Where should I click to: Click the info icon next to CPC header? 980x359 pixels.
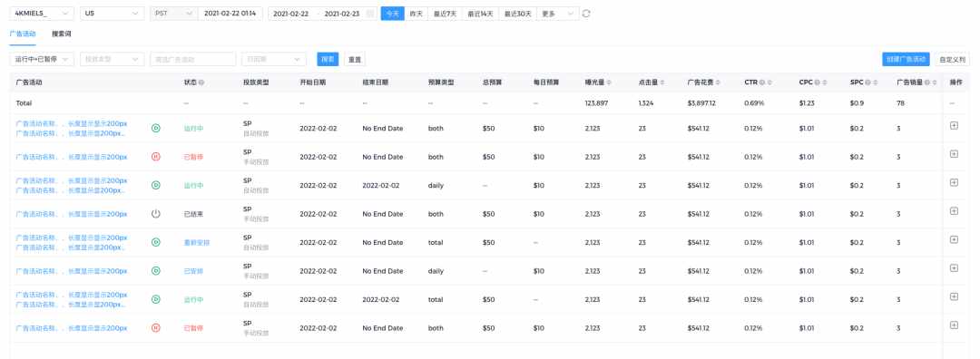(817, 82)
